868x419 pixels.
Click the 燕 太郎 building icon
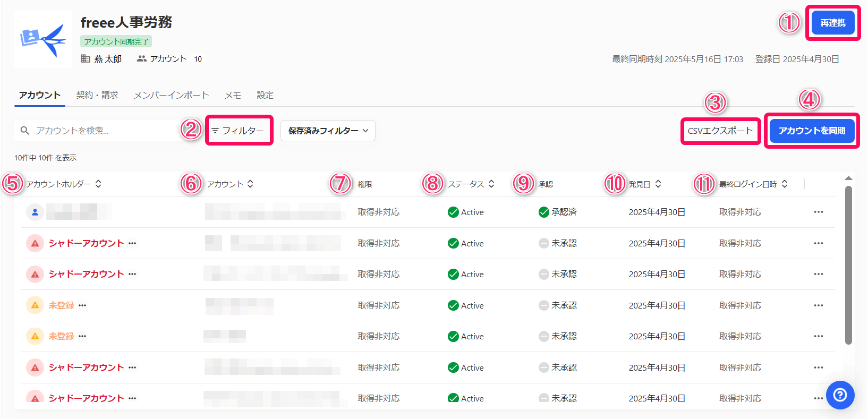point(85,58)
